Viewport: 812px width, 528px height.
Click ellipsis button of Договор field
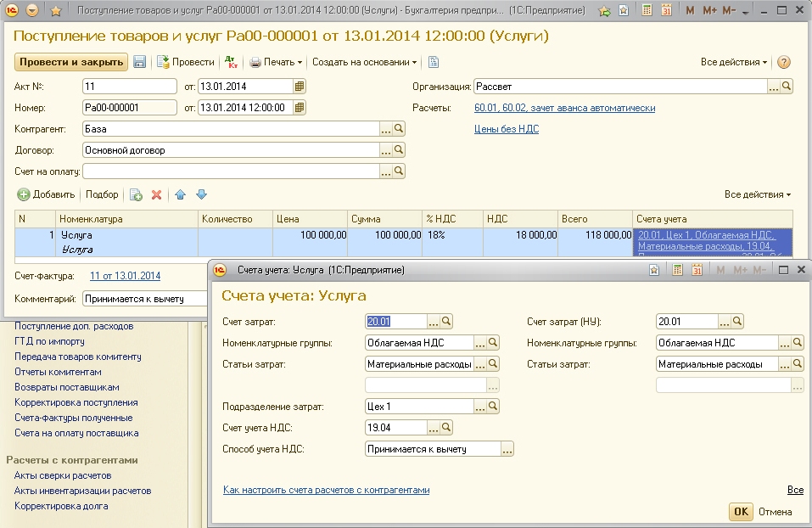[x=386, y=150]
